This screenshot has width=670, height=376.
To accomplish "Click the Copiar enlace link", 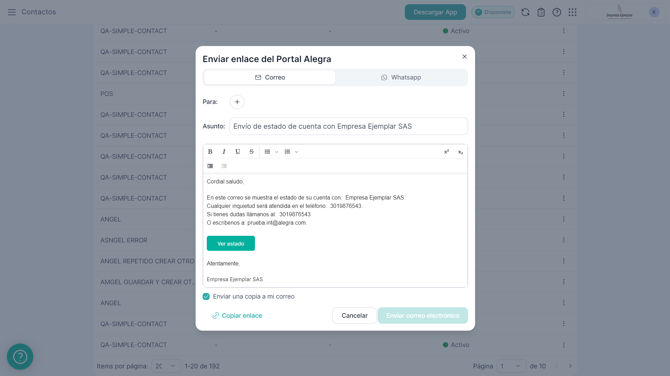I will (237, 315).
